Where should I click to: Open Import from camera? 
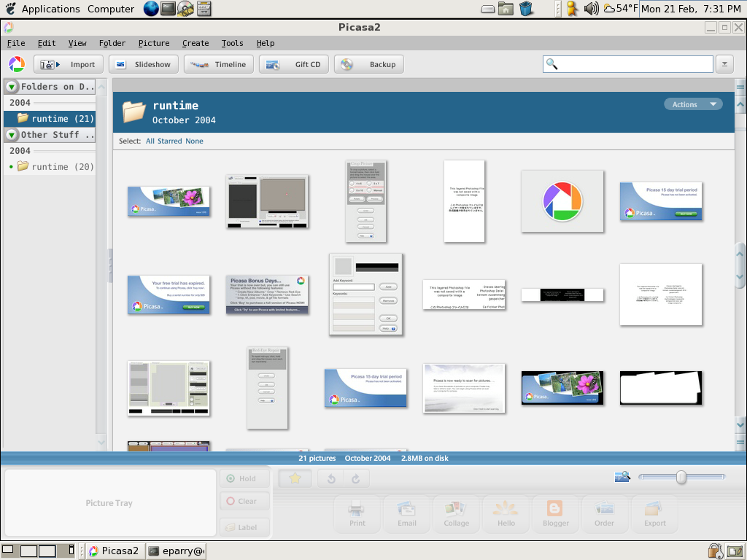pyautogui.click(x=67, y=64)
